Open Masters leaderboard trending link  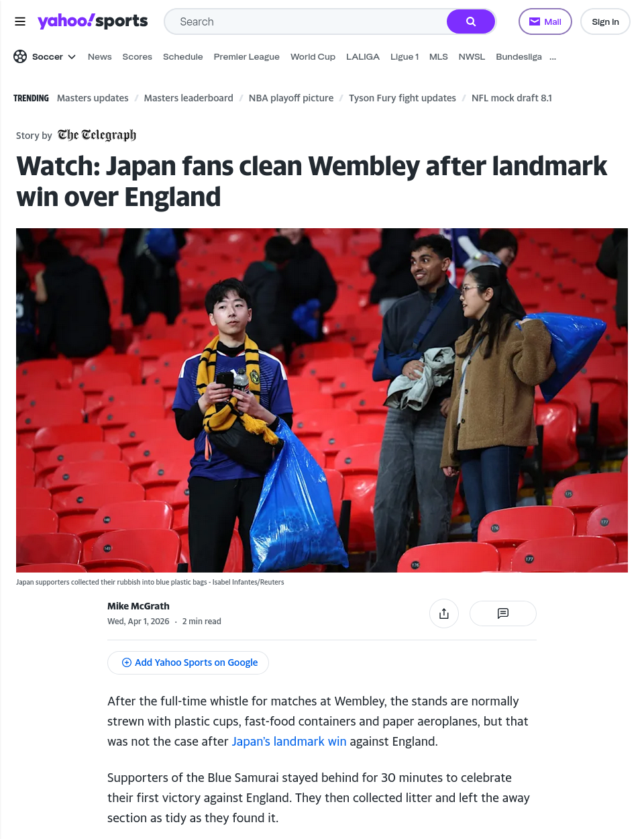pos(189,98)
